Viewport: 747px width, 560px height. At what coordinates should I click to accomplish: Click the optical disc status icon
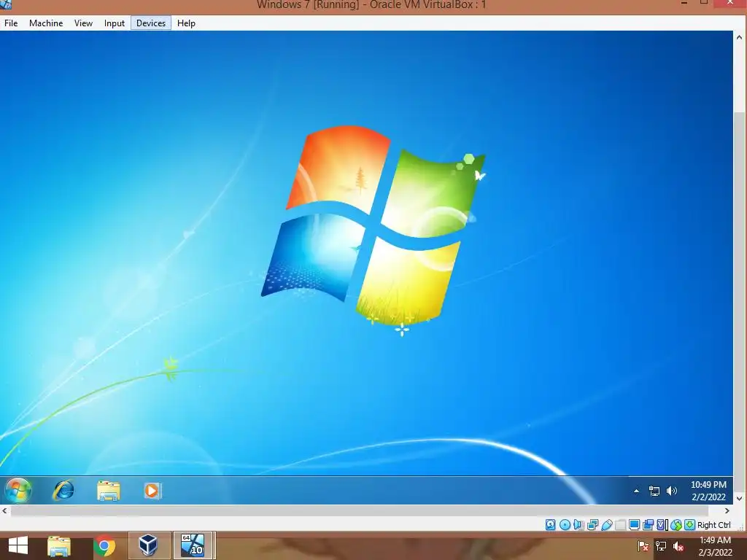[565, 525]
